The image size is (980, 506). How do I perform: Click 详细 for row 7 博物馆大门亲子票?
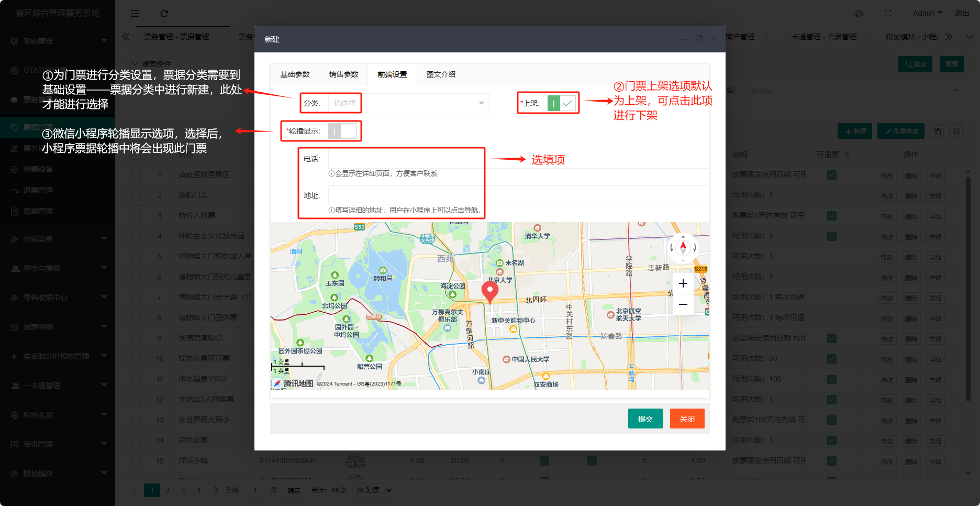tap(935, 298)
